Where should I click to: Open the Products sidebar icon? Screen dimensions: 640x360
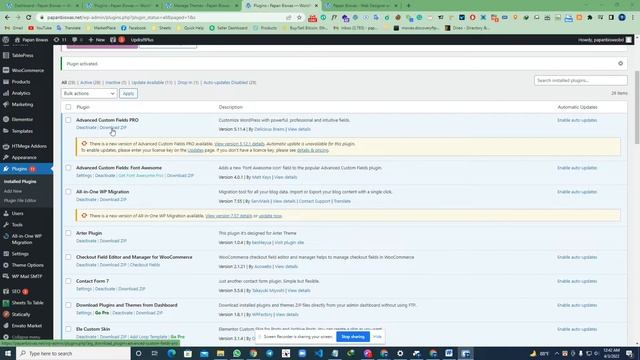6,82
